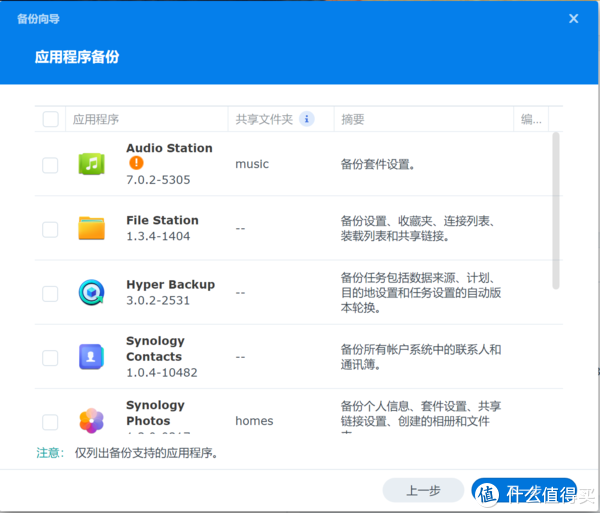Viewport: 600px width, 513px height.
Task: Select the Synology Contacts app name
Action: click(155, 349)
